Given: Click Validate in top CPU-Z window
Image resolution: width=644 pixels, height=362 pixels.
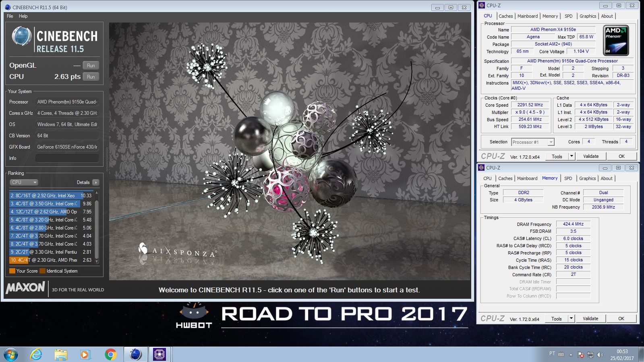Looking at the screenshot, I should coord(591,156).
